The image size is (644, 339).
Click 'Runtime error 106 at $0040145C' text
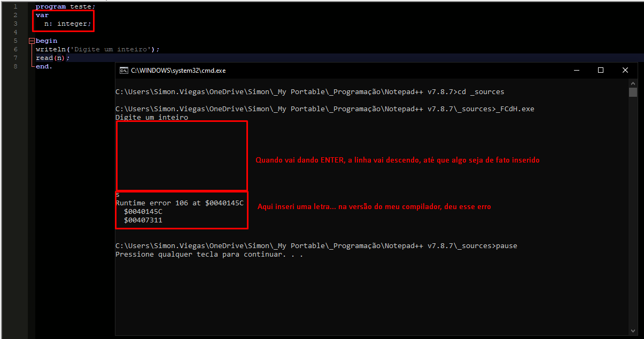coord(180,203)
